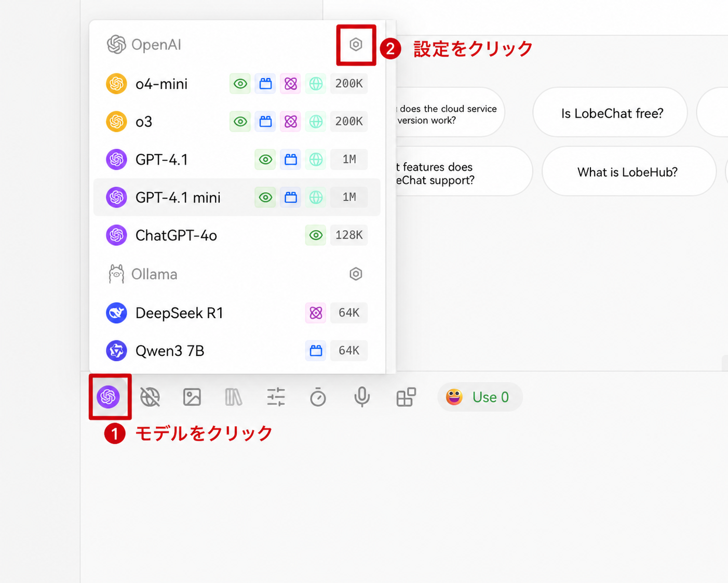Click the GPT-4.1 mini function call icon
This screenshot has width=728, height=583.
click(291, 197)
